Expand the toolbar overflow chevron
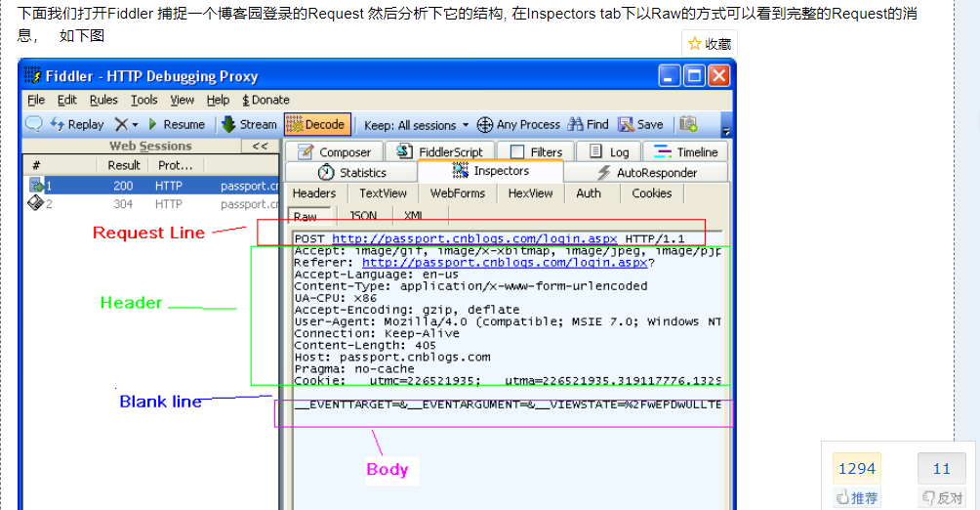Image resolution: width=980 pixels, height=510 pixels. tap(725, 131)
